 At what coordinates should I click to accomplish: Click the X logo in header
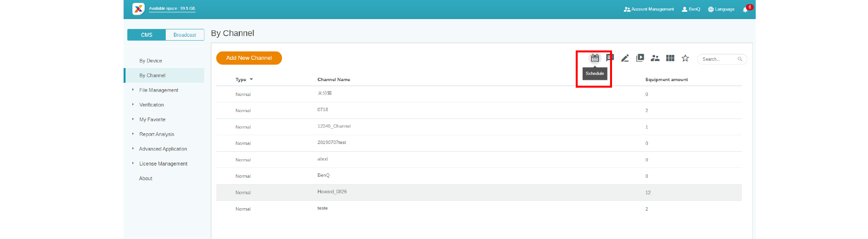click(139, 9)
